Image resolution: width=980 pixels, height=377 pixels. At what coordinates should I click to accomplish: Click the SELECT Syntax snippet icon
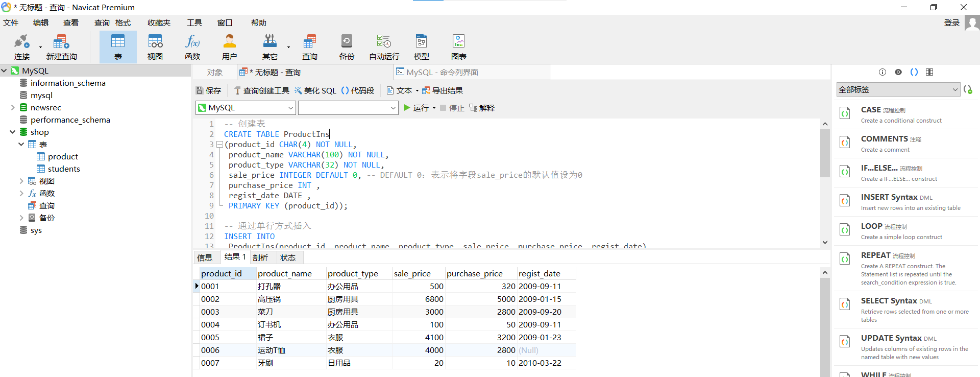[x=845, y=304]
